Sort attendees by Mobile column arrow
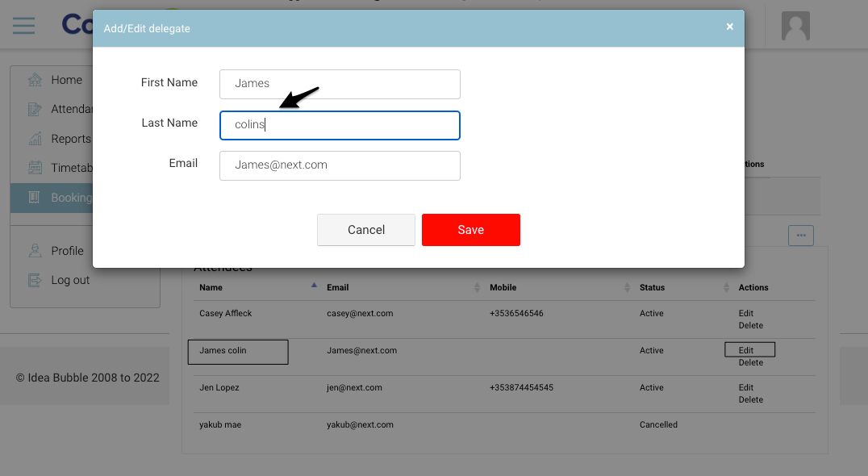Image resolution: width=868 pixels, height=476 pixels. [x=627, y=287]
